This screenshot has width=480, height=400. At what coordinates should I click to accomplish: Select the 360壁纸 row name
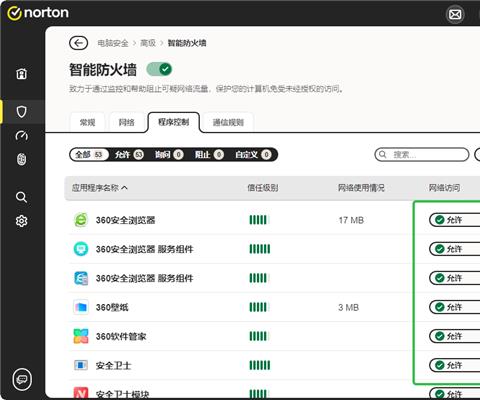tap(112, 307)
